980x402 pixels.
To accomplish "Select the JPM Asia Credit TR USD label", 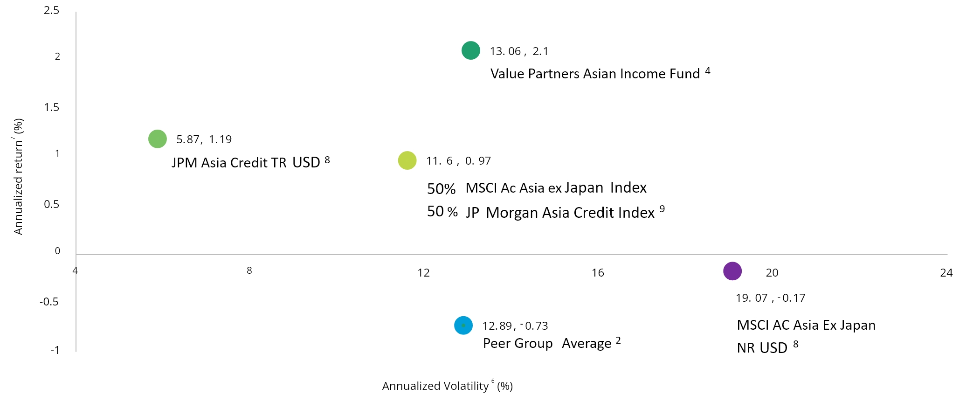I will 251,162.
